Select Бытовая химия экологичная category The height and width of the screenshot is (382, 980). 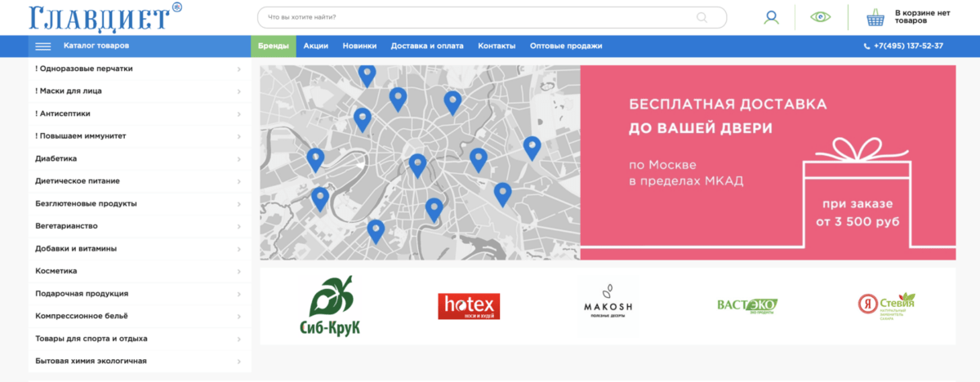click(139, 361)
